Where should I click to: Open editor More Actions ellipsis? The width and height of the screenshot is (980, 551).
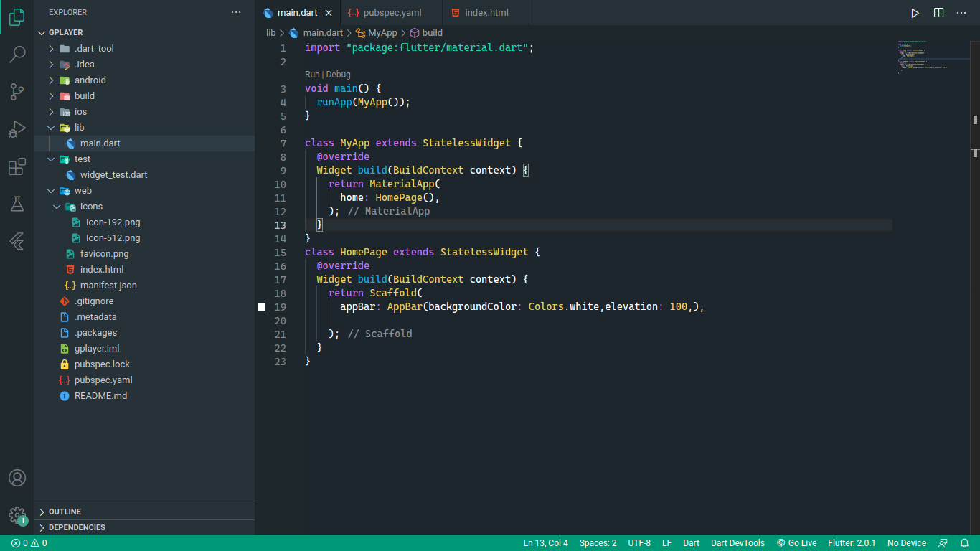coord(961,13)
